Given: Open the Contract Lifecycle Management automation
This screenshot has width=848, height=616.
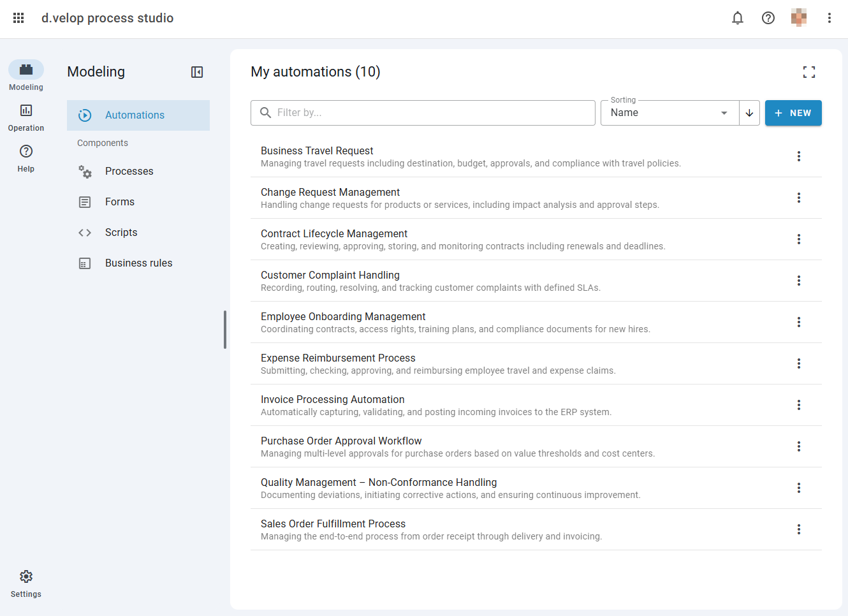Looking at the screenshot, I should pos(334,234).
